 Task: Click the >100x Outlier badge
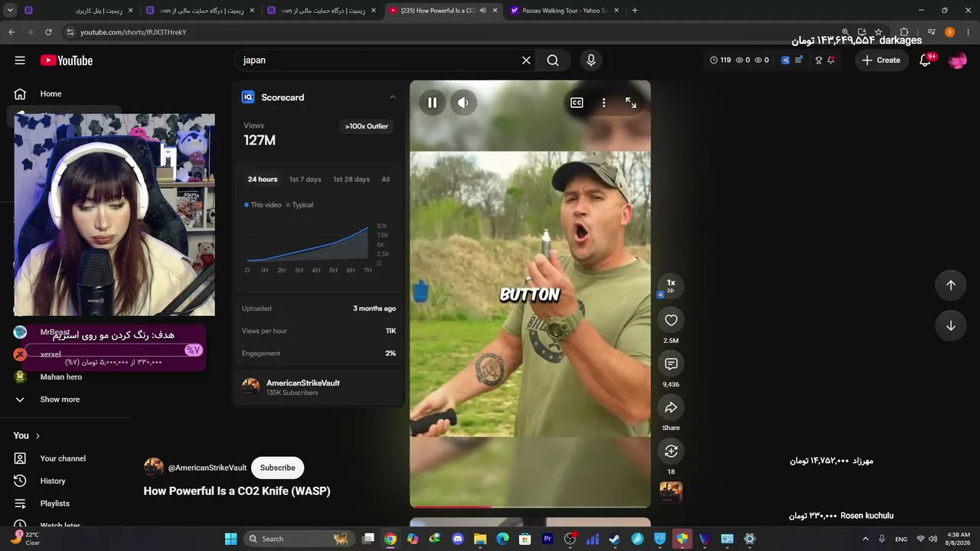[367, 126]
